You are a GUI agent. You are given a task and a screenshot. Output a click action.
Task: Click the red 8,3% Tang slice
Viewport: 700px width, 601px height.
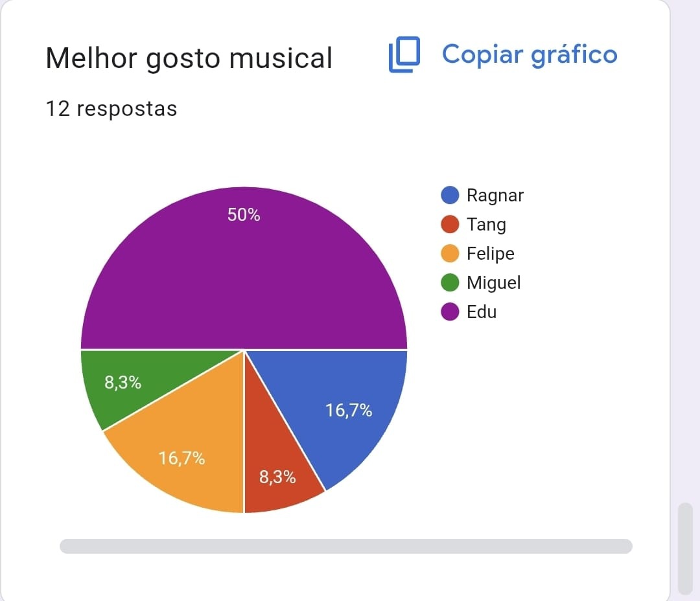coord(279,473)
